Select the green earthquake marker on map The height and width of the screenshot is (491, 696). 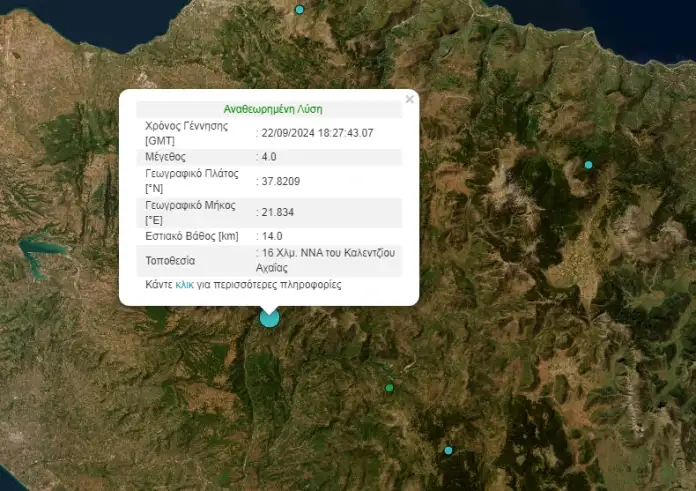click(389, 388)
